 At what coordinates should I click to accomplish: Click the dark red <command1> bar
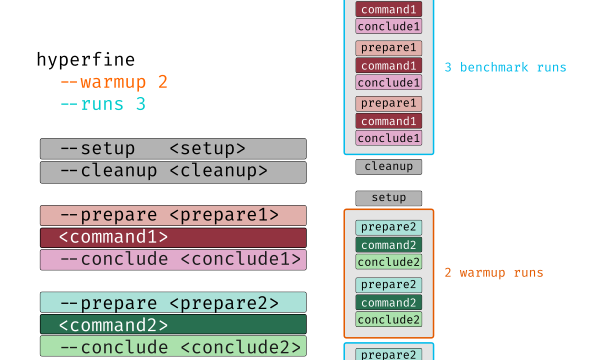tap(173, 238)
